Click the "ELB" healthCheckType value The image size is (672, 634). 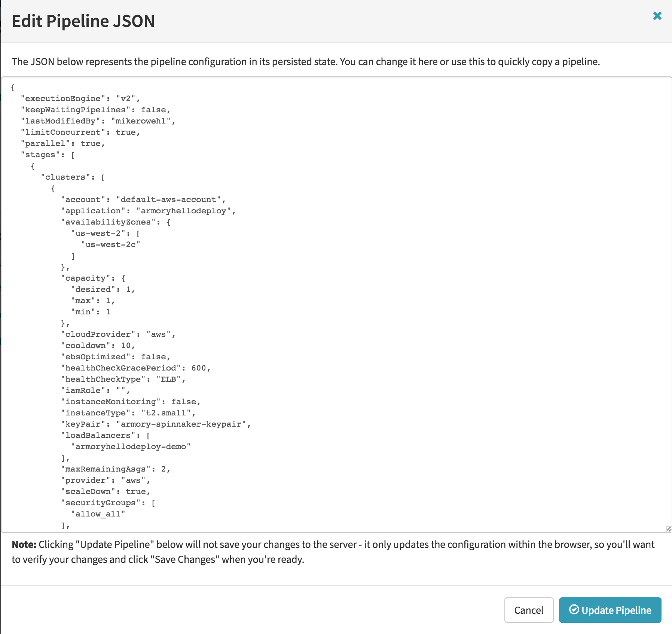pyautogui.click(x=168, y=379)
